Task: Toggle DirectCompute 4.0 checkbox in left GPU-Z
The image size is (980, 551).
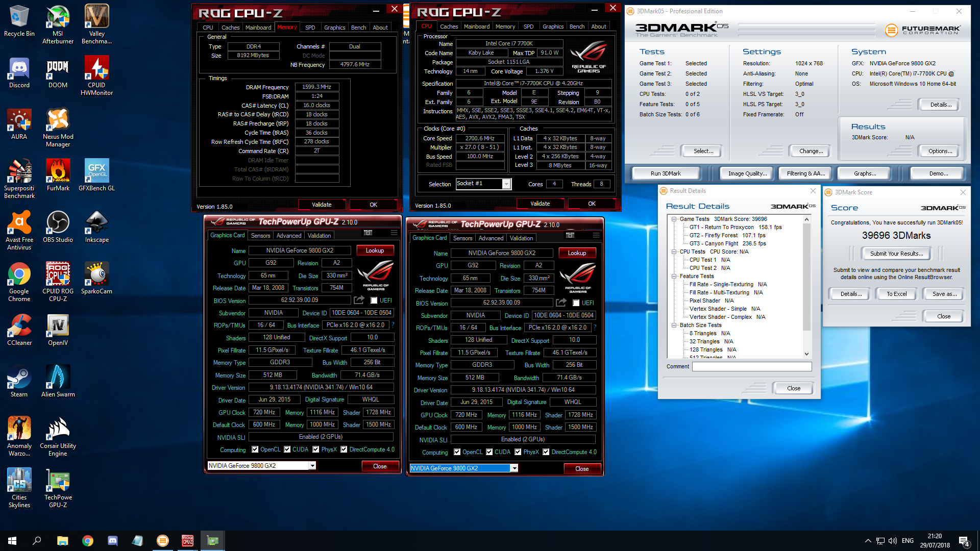Action: pos(344,449)
